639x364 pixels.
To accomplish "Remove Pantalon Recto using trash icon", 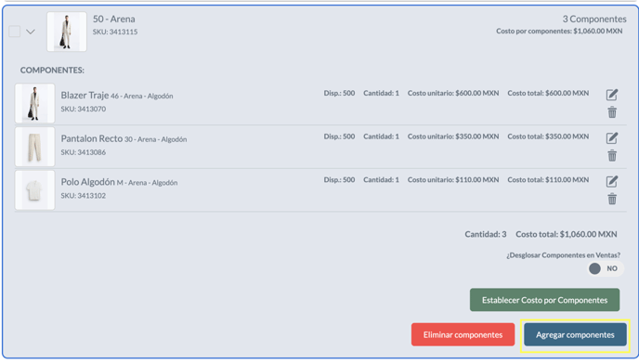I will 612,155.
